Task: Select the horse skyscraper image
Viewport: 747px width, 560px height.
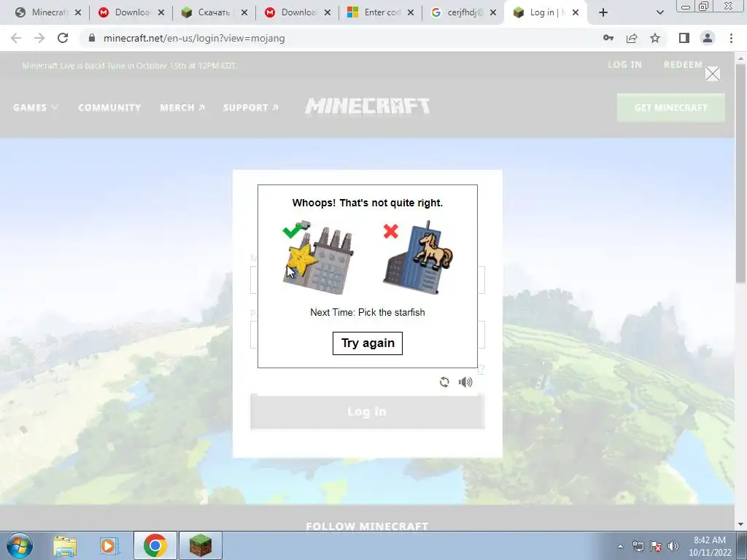Action: (418, 257)
